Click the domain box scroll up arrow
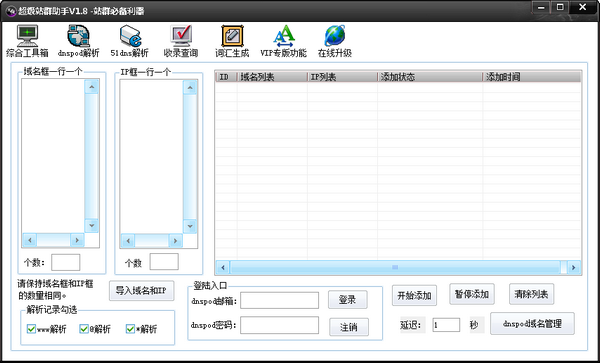 point(91,87)
